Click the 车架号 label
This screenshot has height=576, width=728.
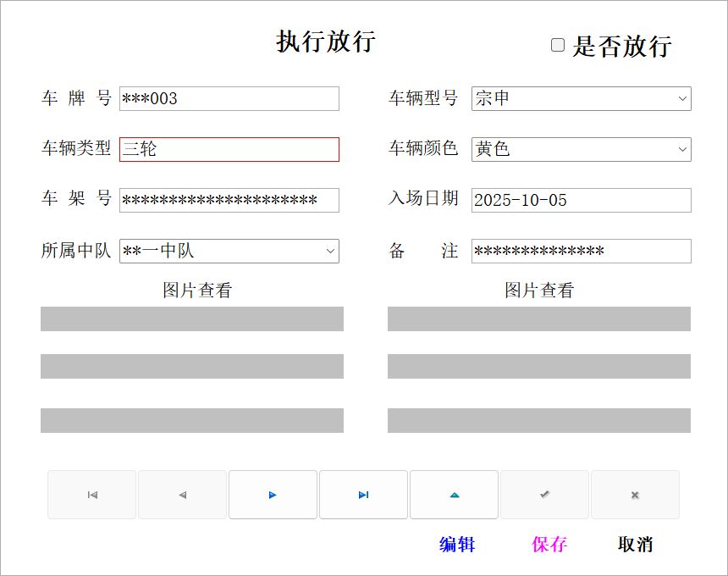click(x=76, y=198)
